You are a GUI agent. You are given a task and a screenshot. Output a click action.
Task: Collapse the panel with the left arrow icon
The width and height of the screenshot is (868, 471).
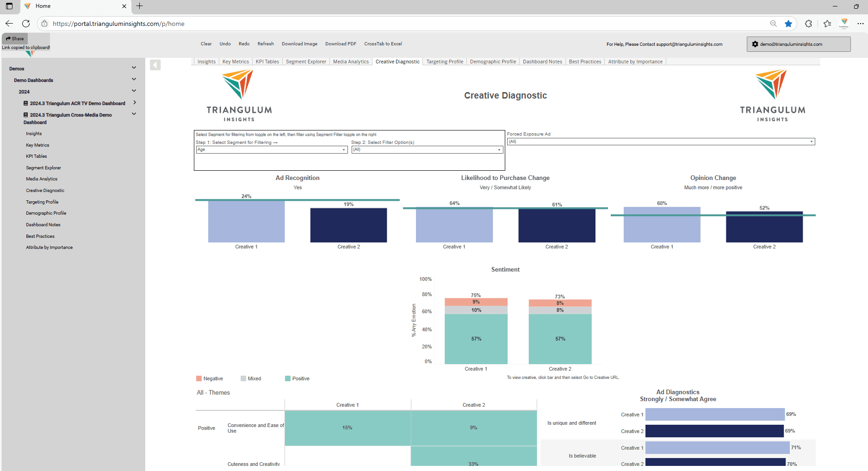coord(155,65)
